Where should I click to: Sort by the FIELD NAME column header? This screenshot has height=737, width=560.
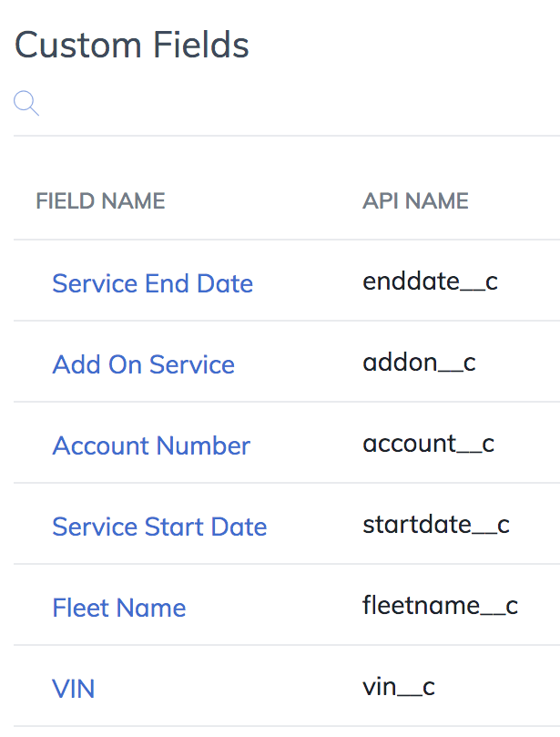pyautogui.click(x=100, y=201)
